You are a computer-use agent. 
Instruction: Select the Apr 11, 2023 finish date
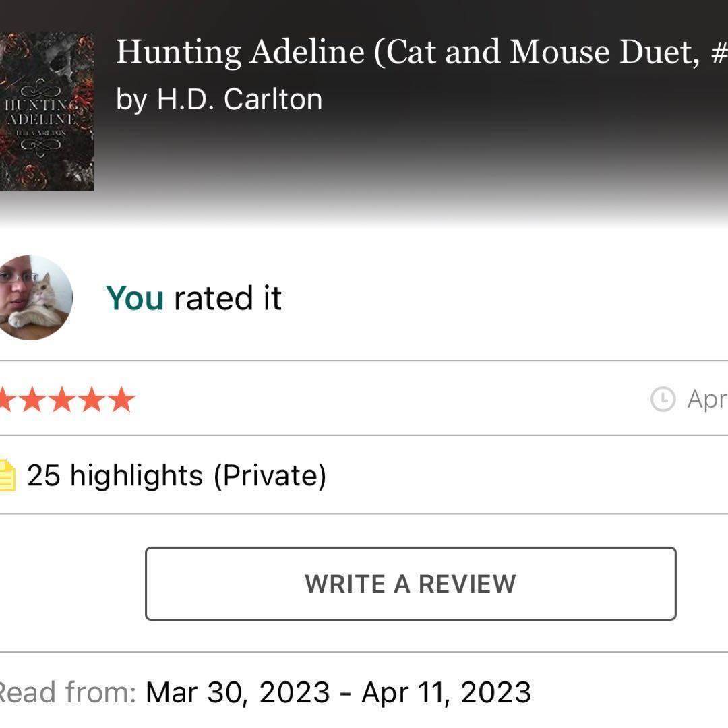446,692
